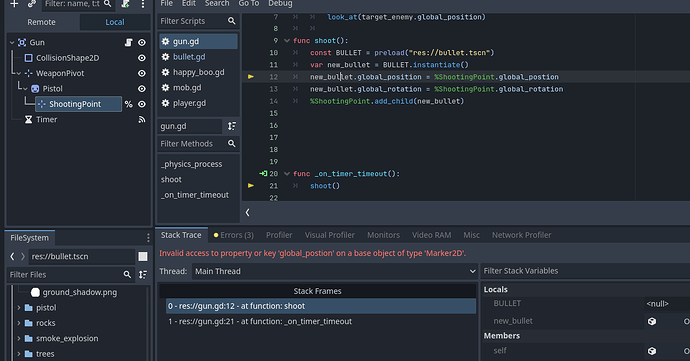Click the Add Node plus icon
The image size is (690, 361).
click(x=14, y=4)
